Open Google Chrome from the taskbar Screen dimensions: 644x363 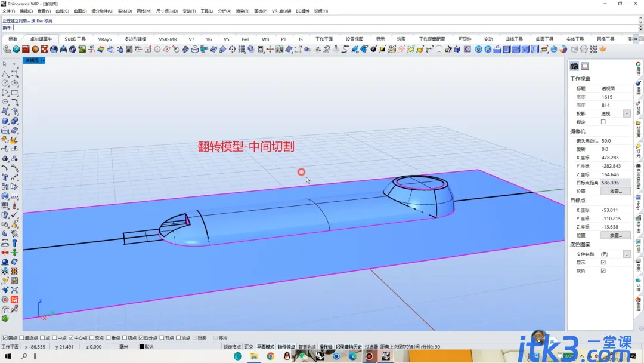coord(270,356)
